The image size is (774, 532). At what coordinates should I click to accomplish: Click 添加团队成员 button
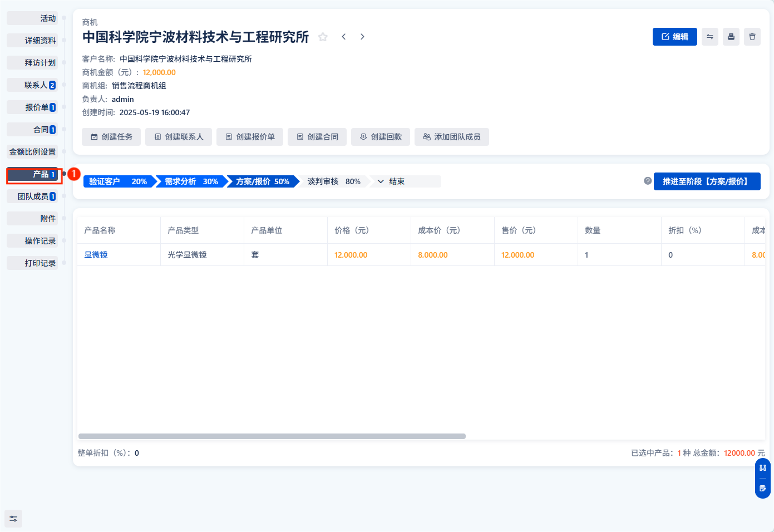pos(452,137)
